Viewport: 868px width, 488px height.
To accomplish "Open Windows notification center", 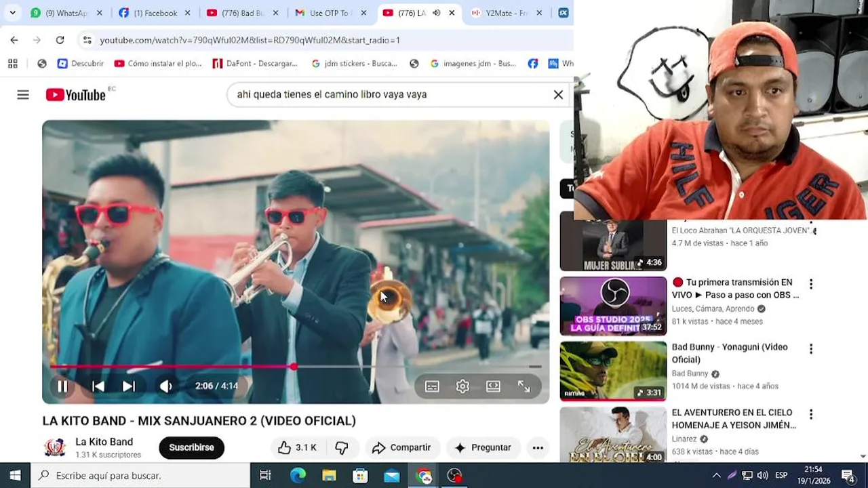I will (848, 476).
